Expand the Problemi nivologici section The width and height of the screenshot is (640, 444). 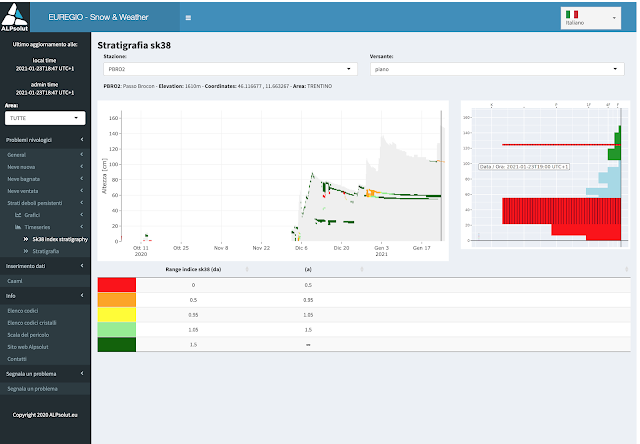coord(45,140)
